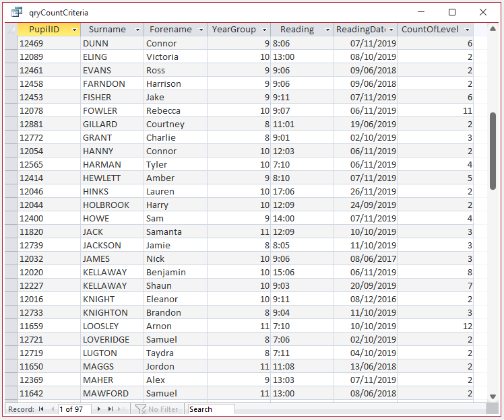Click the scroll up arrow
The width and height of the screenshot is (504, 420).
coord(493,29)
